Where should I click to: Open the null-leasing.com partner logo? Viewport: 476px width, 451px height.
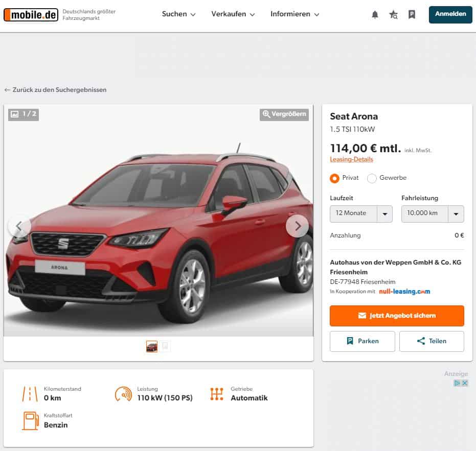[404, 292]
